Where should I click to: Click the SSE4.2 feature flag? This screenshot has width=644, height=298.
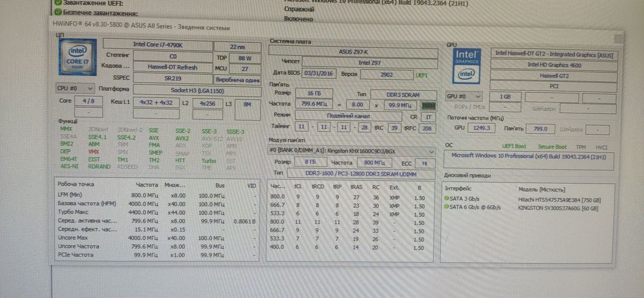pyautogui.click(x=126, y=137)
